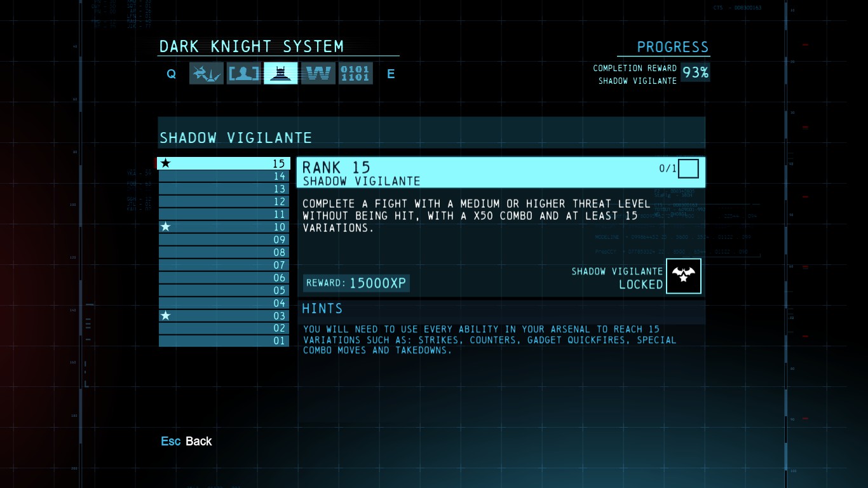Select rank 11 in the rank list
The image size is (868, 488).
(x=224, y=214)
